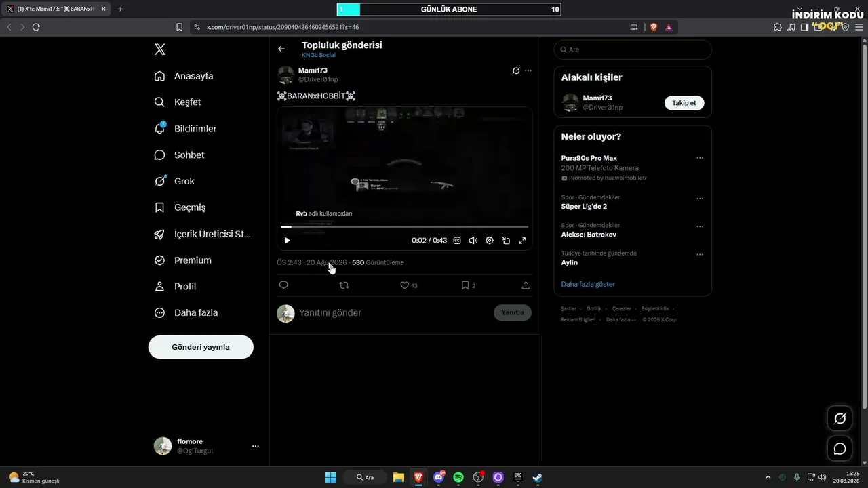Click the Ara search box on X
The width and height of the screenshot is (868, 488).
[x=633, y=49]
